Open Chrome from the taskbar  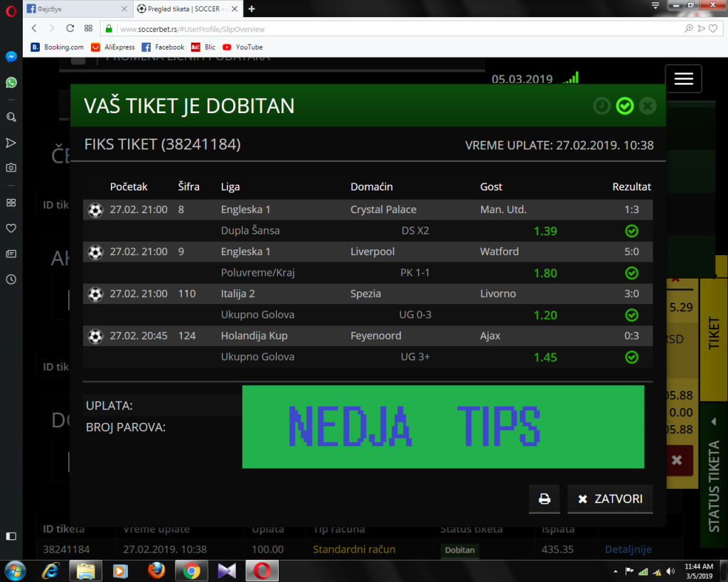191,571
